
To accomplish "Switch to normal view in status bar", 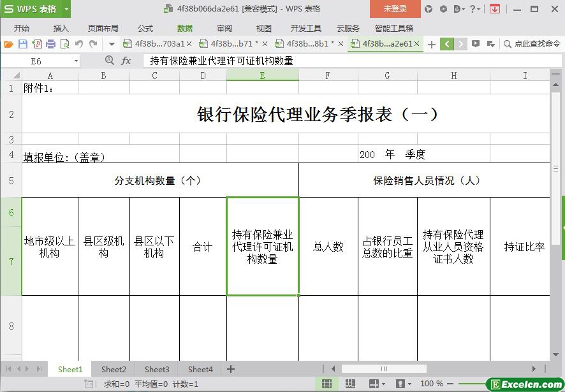I will point(327,384).
